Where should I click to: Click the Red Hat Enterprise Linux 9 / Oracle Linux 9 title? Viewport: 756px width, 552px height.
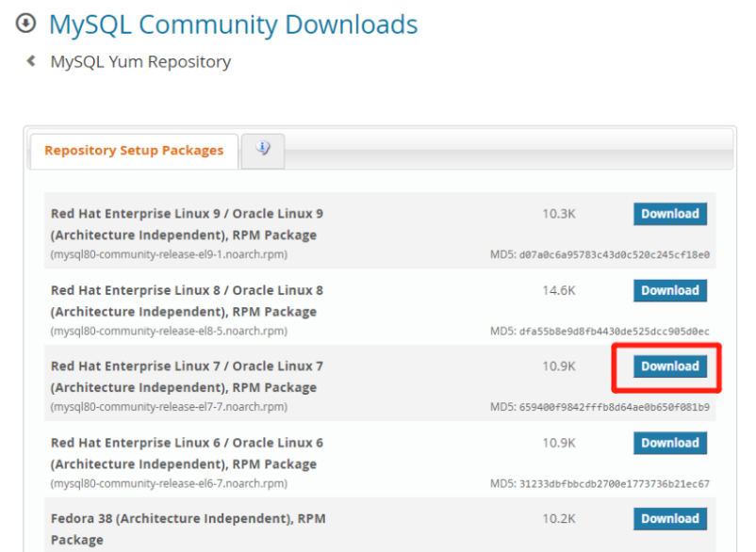tap(187, 224)
